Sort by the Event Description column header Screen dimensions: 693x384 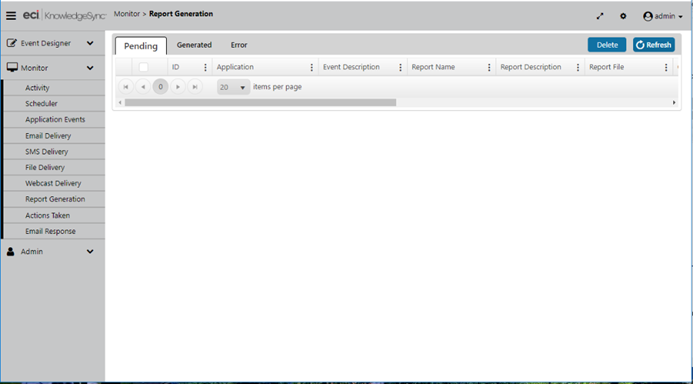tap(351, 67)
